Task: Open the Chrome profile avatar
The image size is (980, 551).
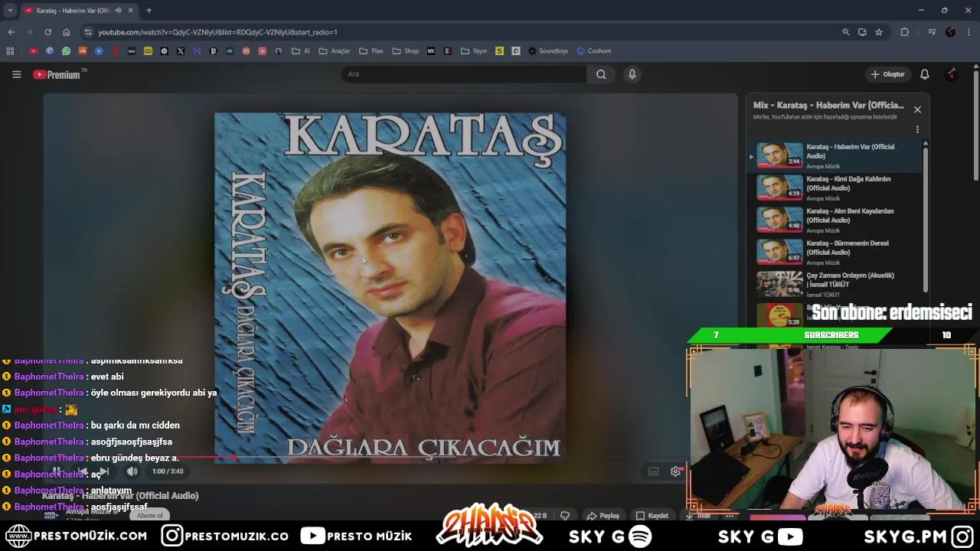Action: pyautogui.click(x=950, y=32)
